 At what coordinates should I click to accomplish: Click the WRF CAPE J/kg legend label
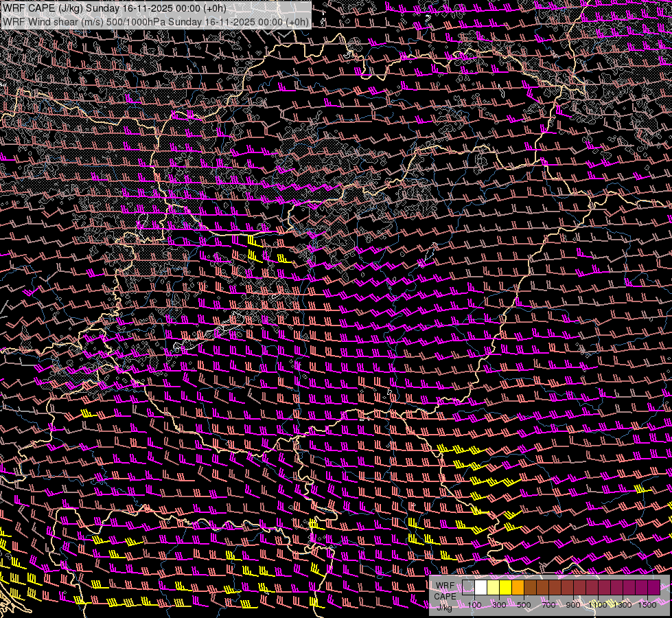tap(445, 596)
